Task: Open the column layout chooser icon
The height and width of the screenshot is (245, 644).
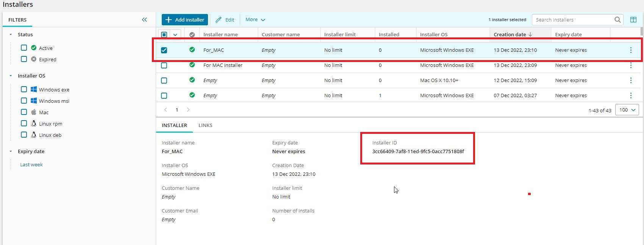Action: point(633,20)
